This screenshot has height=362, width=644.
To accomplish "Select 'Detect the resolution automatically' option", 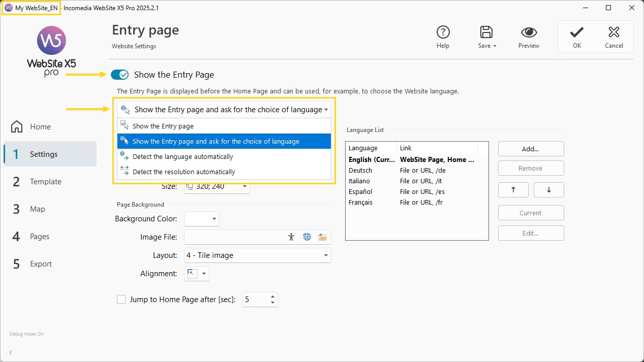I will pyautogui.click(x=224, y=172).
